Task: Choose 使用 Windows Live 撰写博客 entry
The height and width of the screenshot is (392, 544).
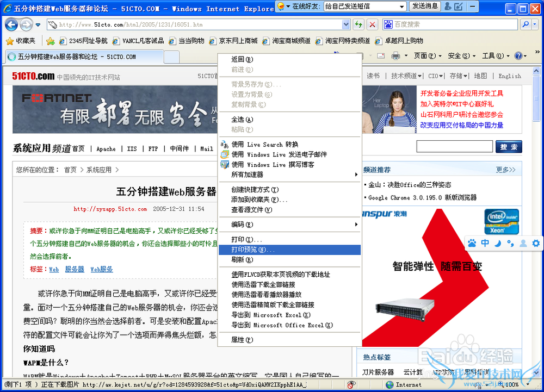Action: 290,165
